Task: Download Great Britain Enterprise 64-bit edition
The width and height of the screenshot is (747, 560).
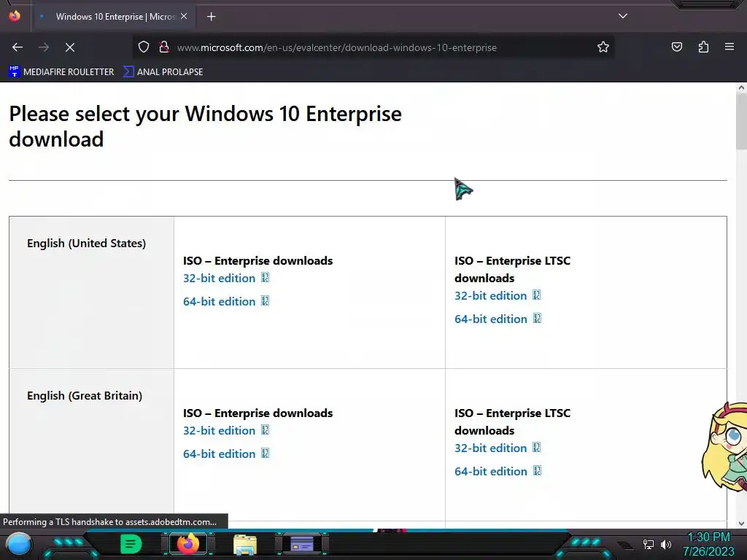Action: pos(219,454)
